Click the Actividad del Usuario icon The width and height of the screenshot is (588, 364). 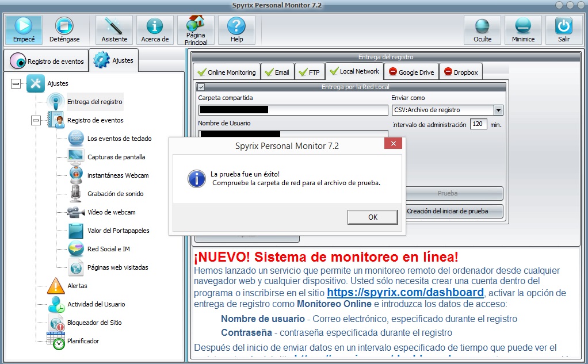click(56, 304)
